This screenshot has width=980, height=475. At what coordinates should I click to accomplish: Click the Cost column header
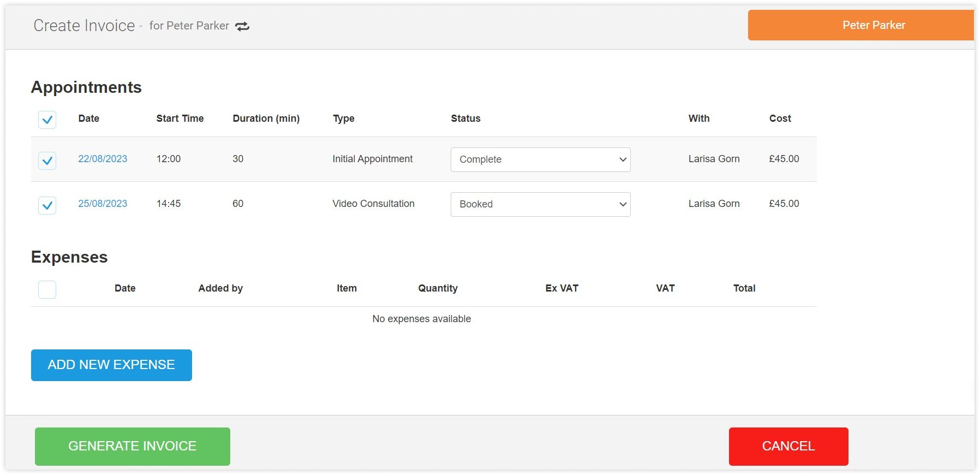click(x=780, y=118)
